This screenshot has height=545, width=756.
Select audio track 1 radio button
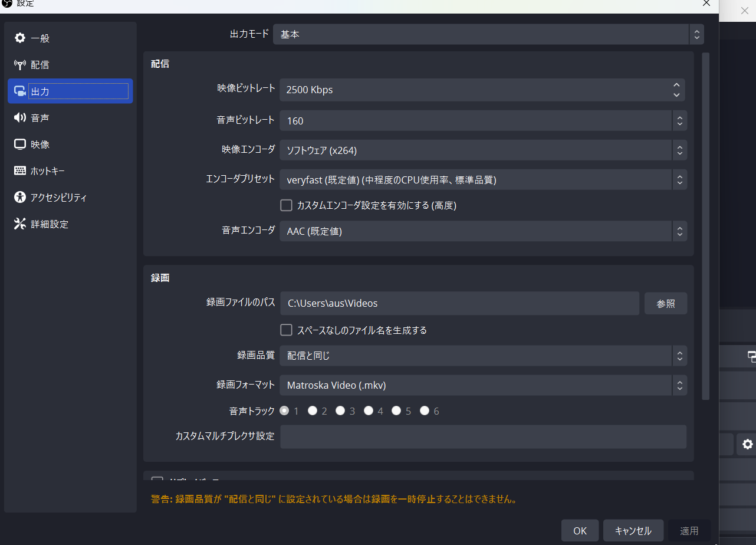pyautogui.click(x=284, y=411)
